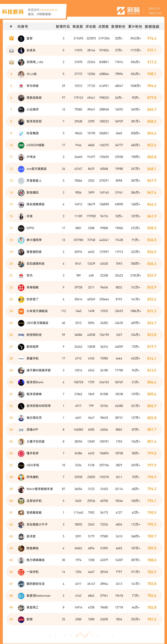The image size is (167, 644).
Task: Click the 小米官方旗舰店 orange Mi logo
Action: point(21,311)
